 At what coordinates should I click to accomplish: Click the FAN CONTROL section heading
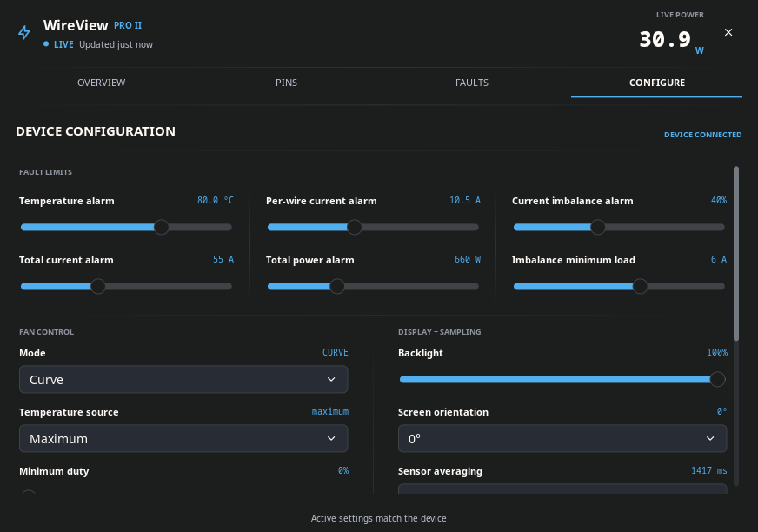46,332
